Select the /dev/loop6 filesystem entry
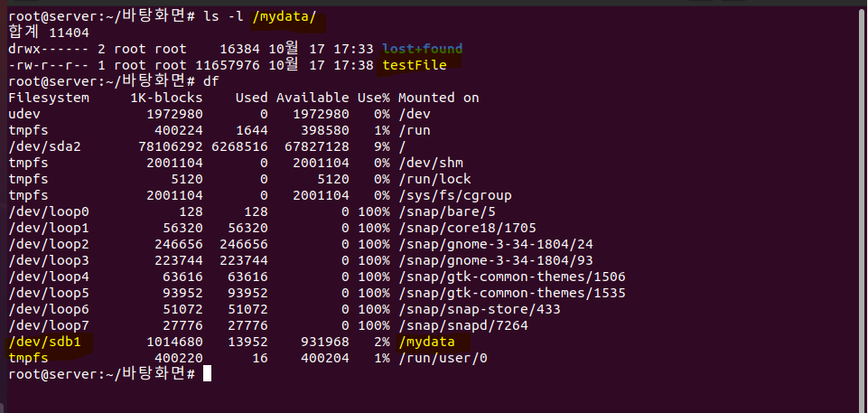 [49, 309]
